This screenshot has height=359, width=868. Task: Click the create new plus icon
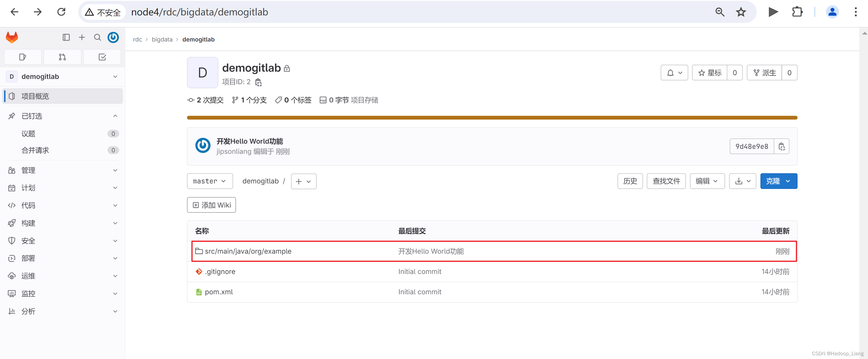pos(81,37)
